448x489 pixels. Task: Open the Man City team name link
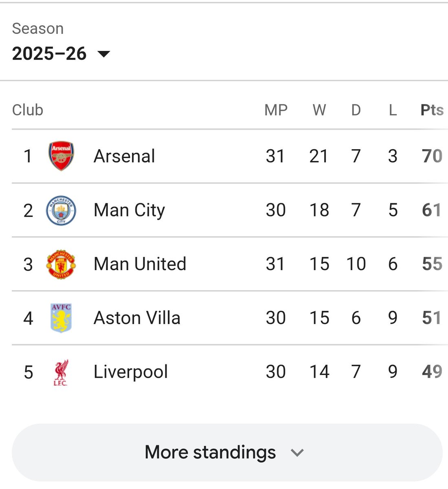129,210
